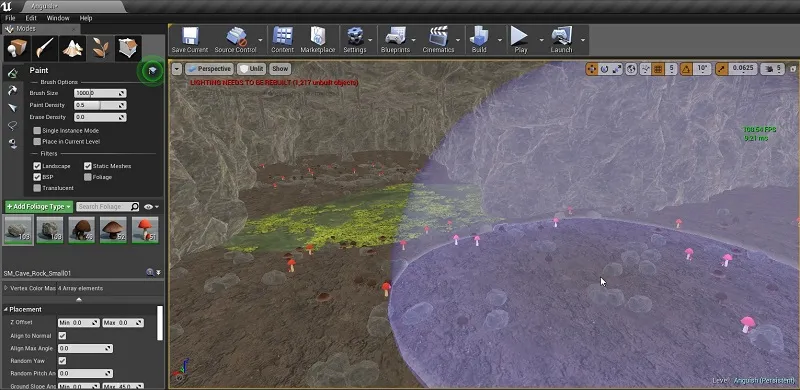Click the Paint Density slider

(x=100, y=105)
